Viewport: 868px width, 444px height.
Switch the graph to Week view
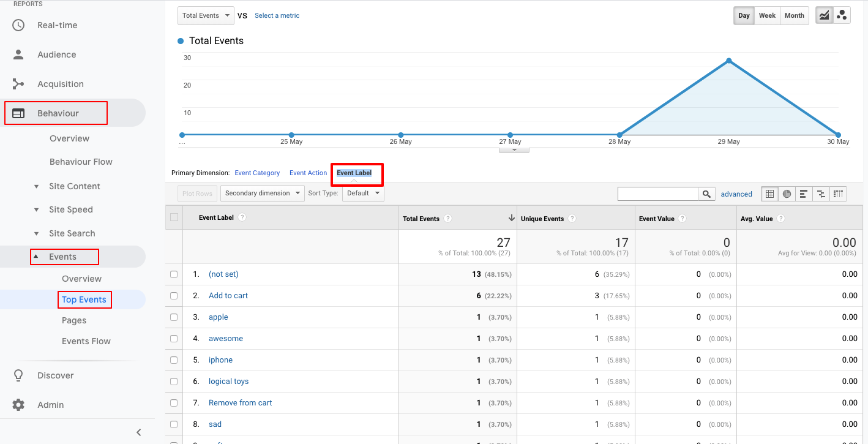(767, 15)
